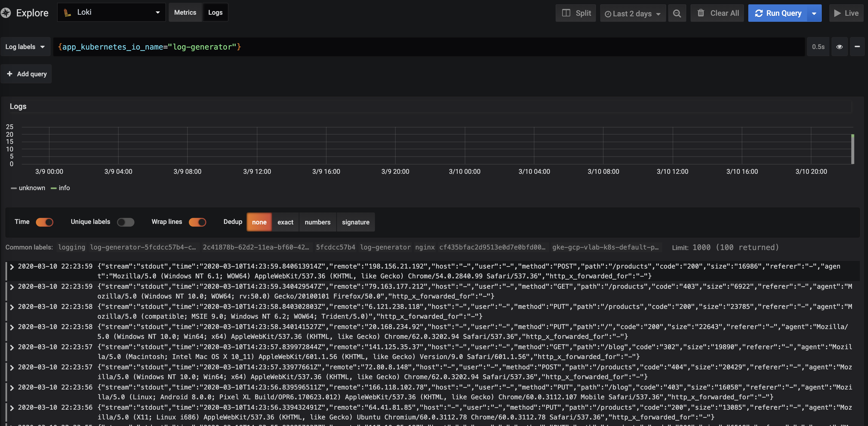The width and height of the screenshot is (868, 426).
Task: Click the zoom out magnifier icon
Action: point(677,13)
